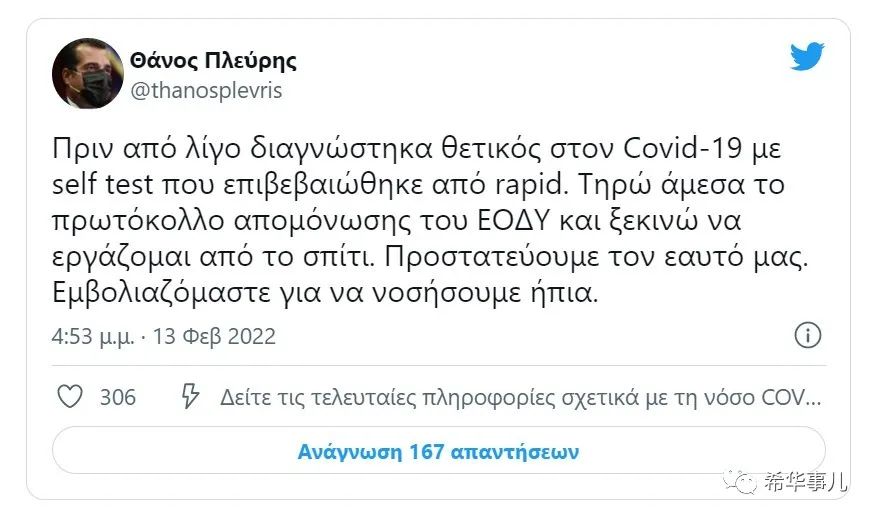Viewport: 876px width, 520px height.
Task: Click the date 13 Φεβ 2022
Action: click(215, 336)
